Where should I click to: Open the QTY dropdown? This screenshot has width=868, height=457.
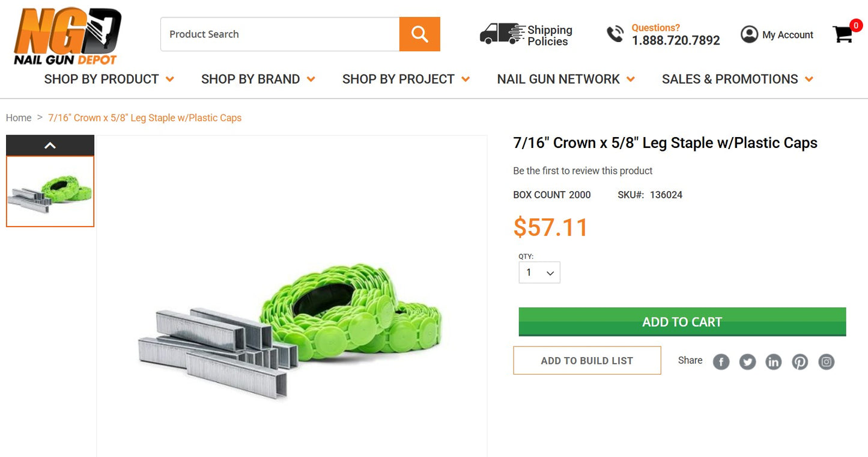coord(539,272)
